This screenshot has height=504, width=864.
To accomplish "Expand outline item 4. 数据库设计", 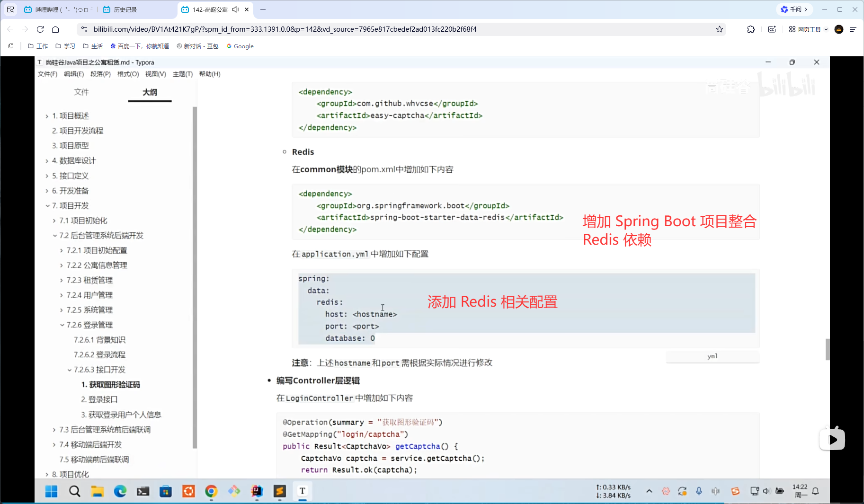I will pos(47,161).
